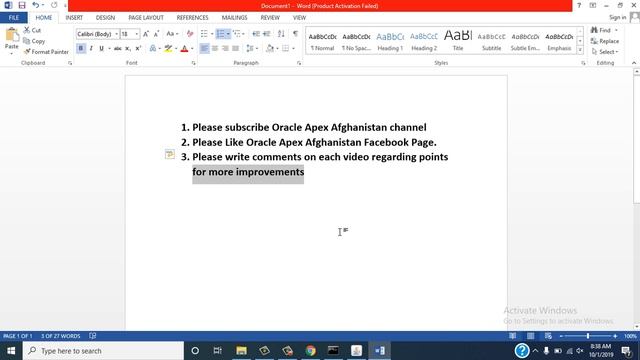Toggle bulleted list formatting
Viewport: 640px width, 360px height.
pyautogui.click(x=204, y=34)
